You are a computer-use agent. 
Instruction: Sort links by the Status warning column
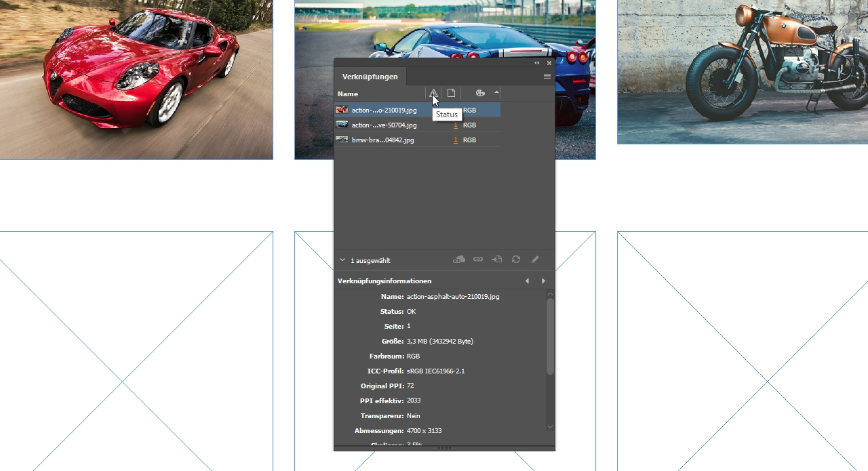[433, 94]
